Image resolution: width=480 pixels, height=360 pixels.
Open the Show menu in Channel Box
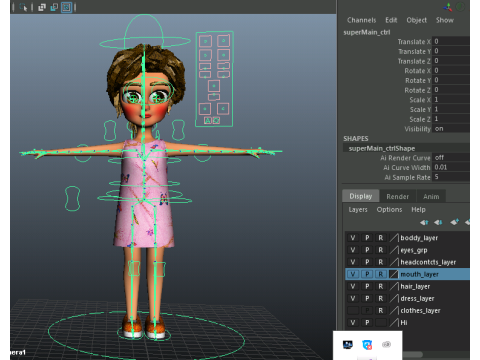click(x=445, y=20)
